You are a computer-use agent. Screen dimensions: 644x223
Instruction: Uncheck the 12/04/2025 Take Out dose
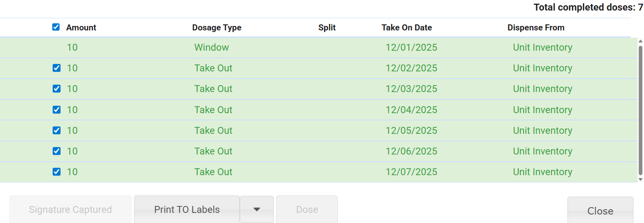57,110
